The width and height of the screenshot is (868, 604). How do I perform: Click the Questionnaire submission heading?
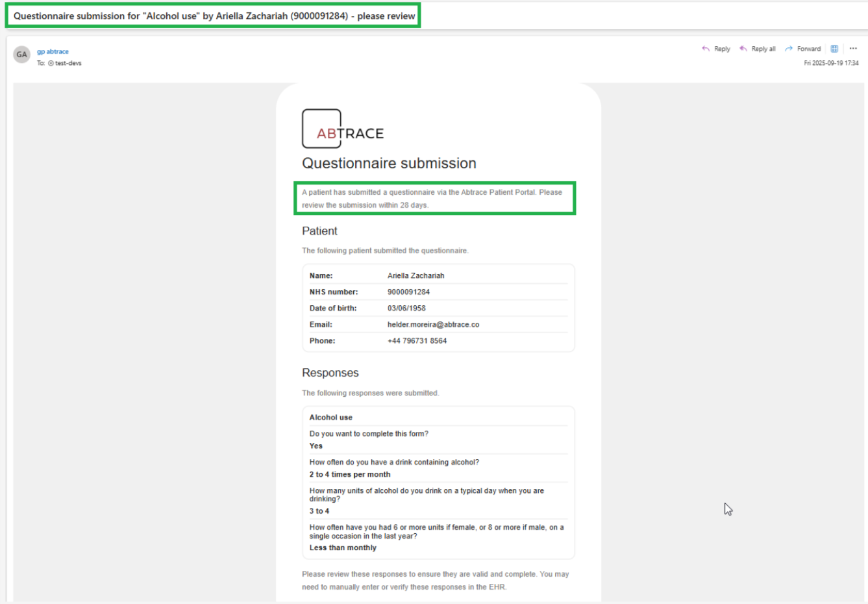point(388,163)
